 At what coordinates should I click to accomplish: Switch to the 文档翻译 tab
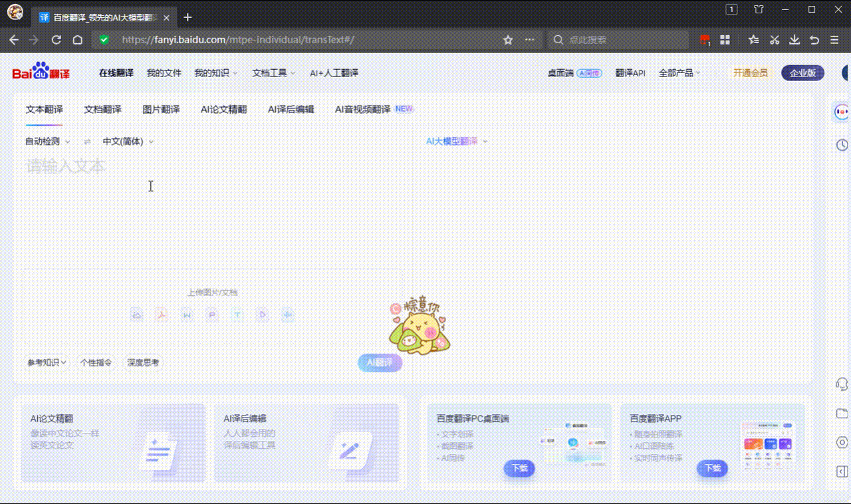102,110
